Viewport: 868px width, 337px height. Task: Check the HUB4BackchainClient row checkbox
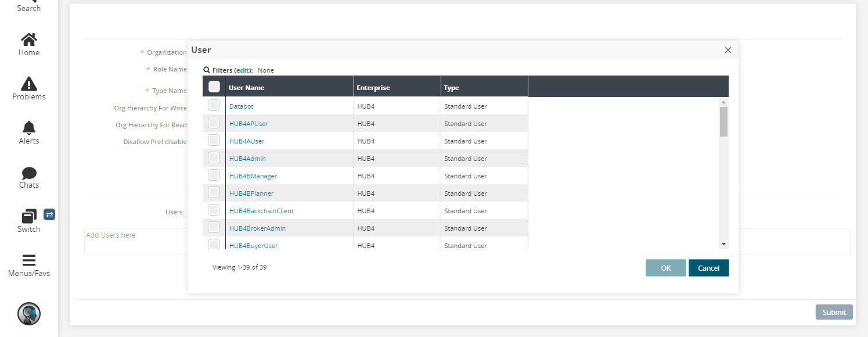(214, 210)
